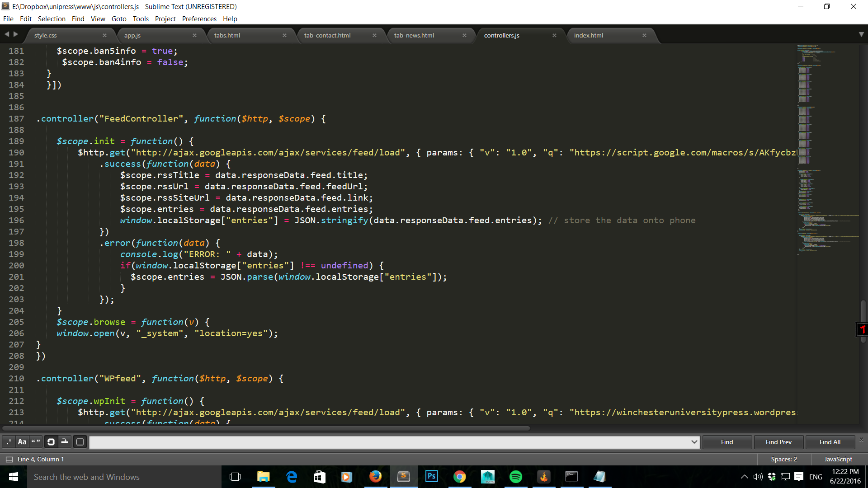Open the tab list dropdown arrow

pyautogui.click(x=861, y=34)
